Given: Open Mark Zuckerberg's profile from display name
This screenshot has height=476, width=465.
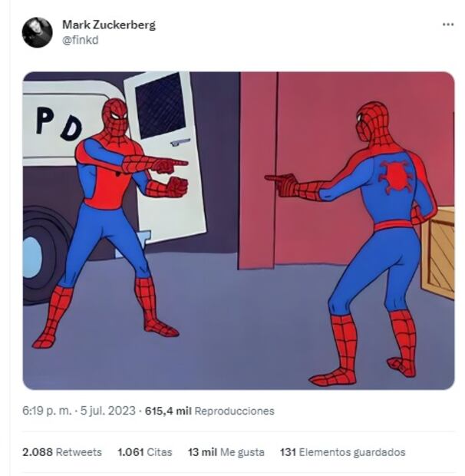Looking at the screenshot, I should [x=109, y=25].
